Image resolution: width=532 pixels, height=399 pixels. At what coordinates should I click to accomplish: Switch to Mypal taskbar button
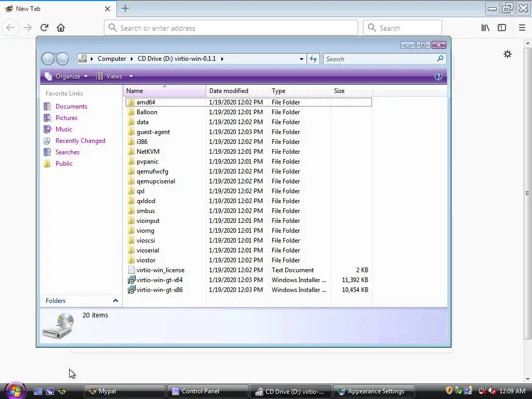[x=124, y=391]
